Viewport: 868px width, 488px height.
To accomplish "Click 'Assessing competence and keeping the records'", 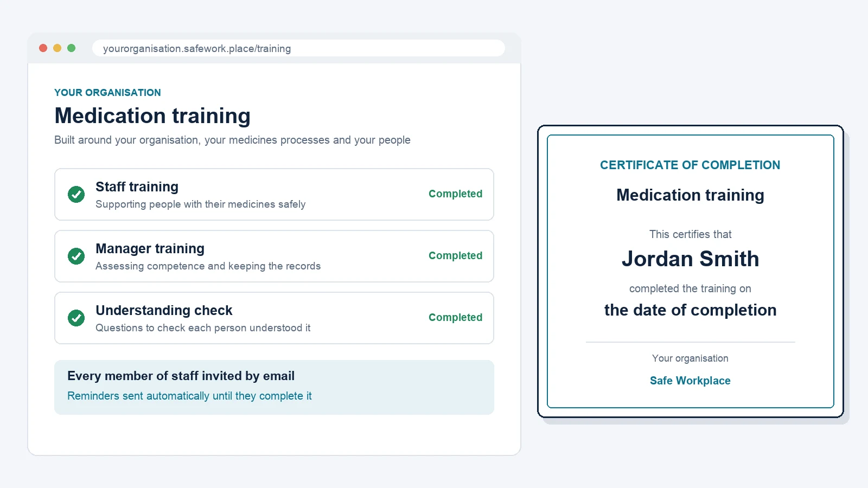I will [208, 266].
